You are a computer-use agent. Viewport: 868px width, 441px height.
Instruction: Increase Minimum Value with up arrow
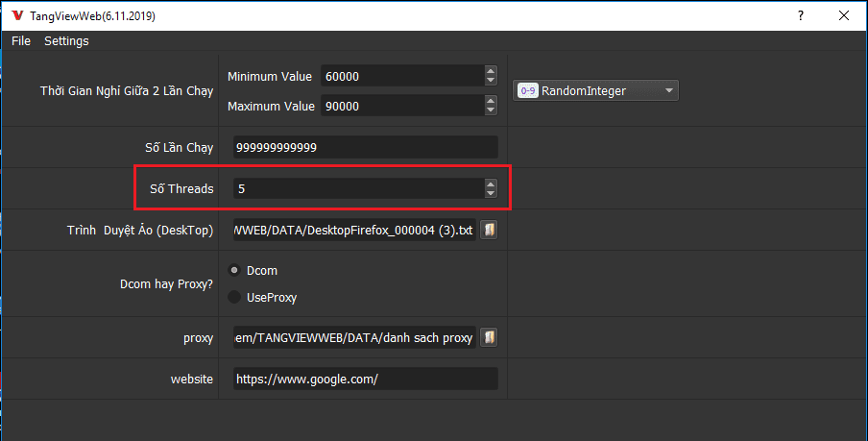tap(491, 71)
